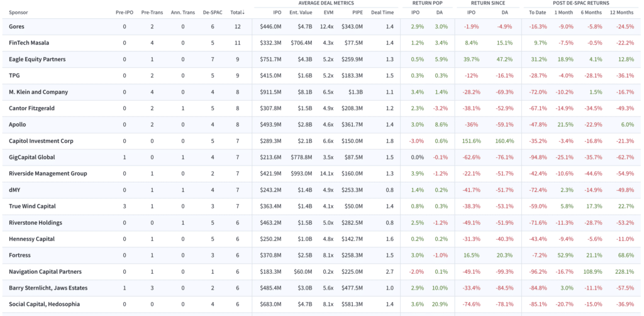Click Apollo 1 Month return 21.5%
644x316 pixels.
point(565,125)
